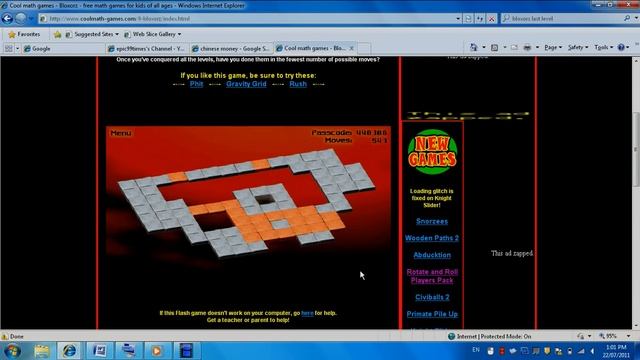
Task: Click the EN language indicator
Action: [476, 350]
